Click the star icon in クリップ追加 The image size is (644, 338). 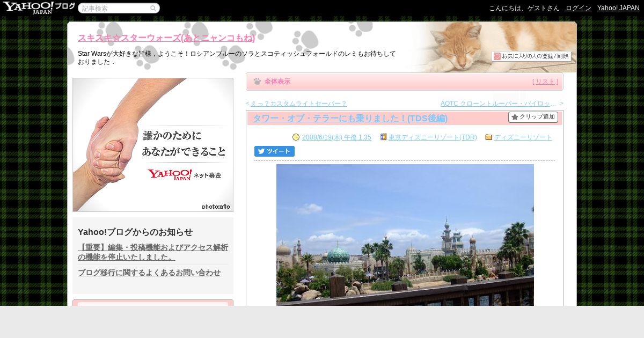[515, 117]
